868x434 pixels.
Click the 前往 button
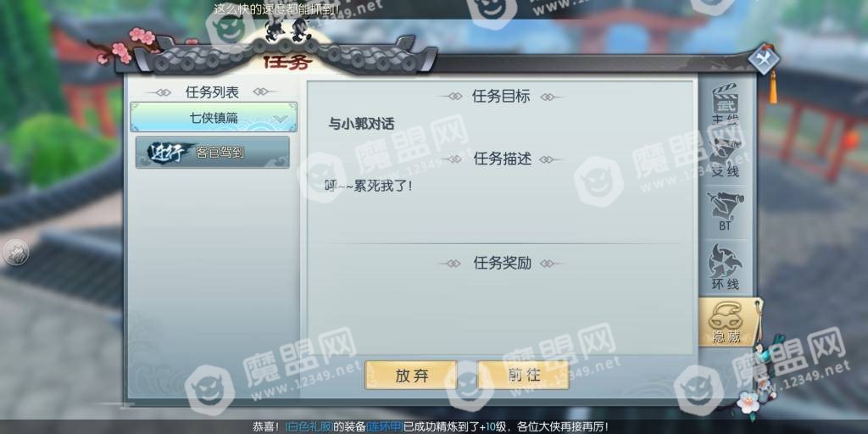523,375
